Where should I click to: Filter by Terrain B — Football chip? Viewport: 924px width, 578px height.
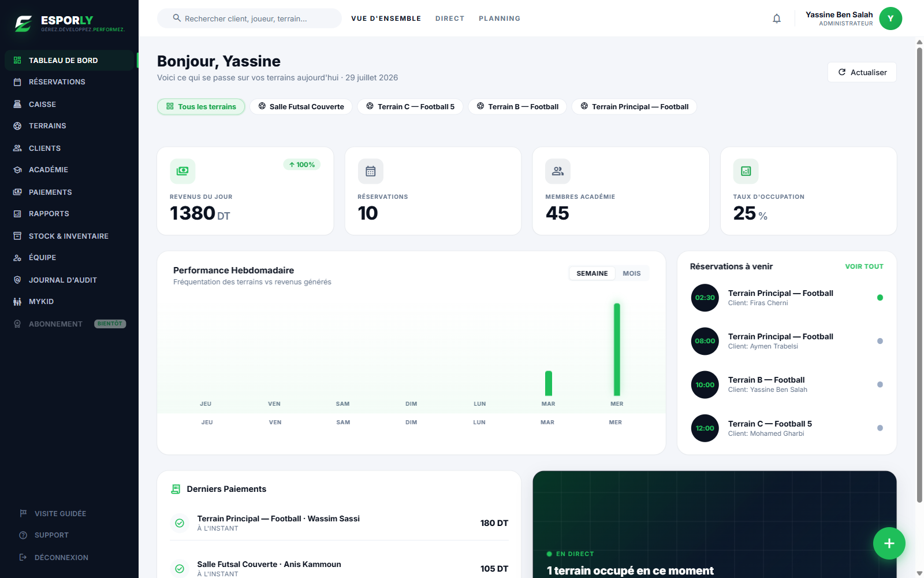pyautogui.click(x=517, y=106)
